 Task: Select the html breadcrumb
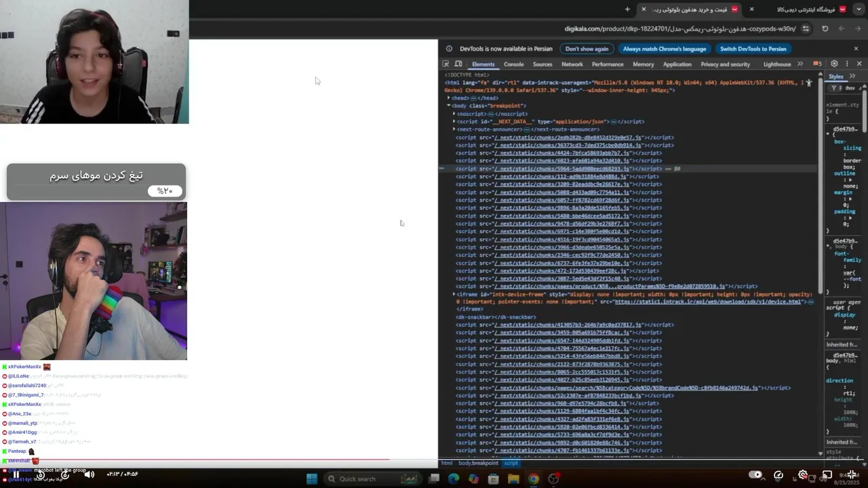447,464
